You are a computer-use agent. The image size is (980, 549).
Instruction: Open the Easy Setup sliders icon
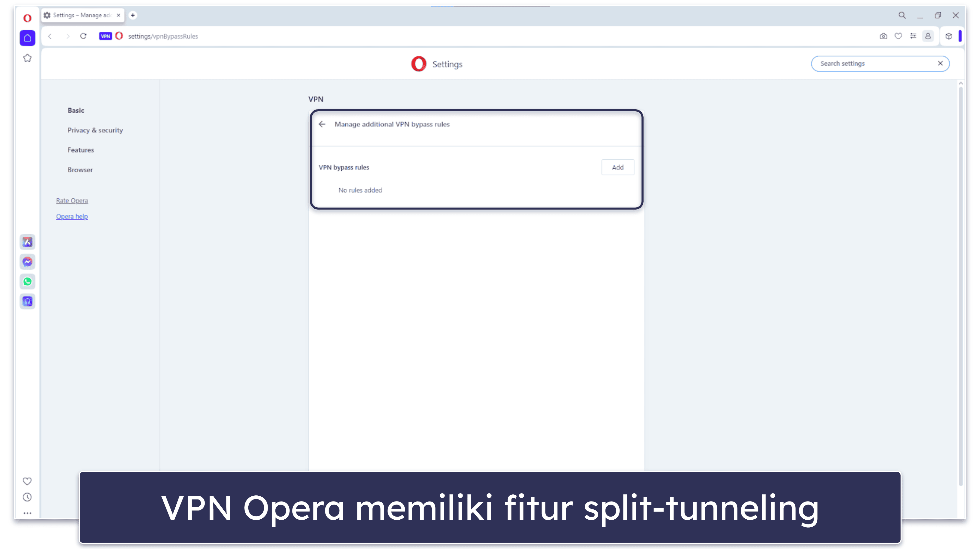(x=913, y=36)
